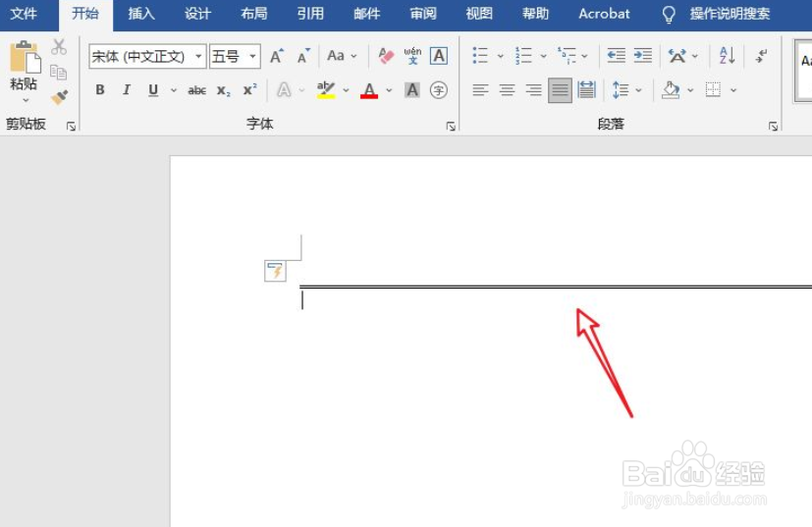
Task: Click the lightbulb tell-me icon
Action: click(669, 14)
